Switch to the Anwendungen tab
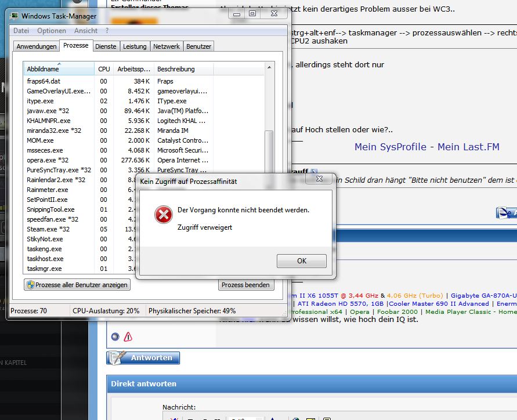 [x=37, y=46]
